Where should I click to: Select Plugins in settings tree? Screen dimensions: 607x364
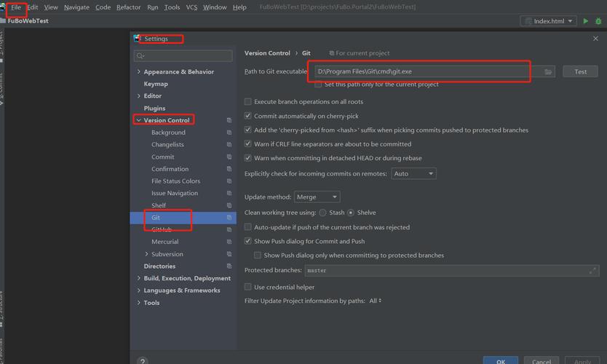(x=154, y=108)
